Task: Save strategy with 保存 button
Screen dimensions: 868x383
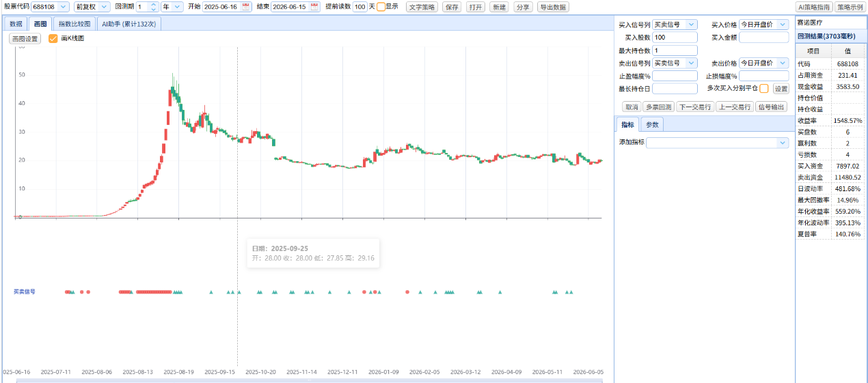Action: [x=452, y=7]
